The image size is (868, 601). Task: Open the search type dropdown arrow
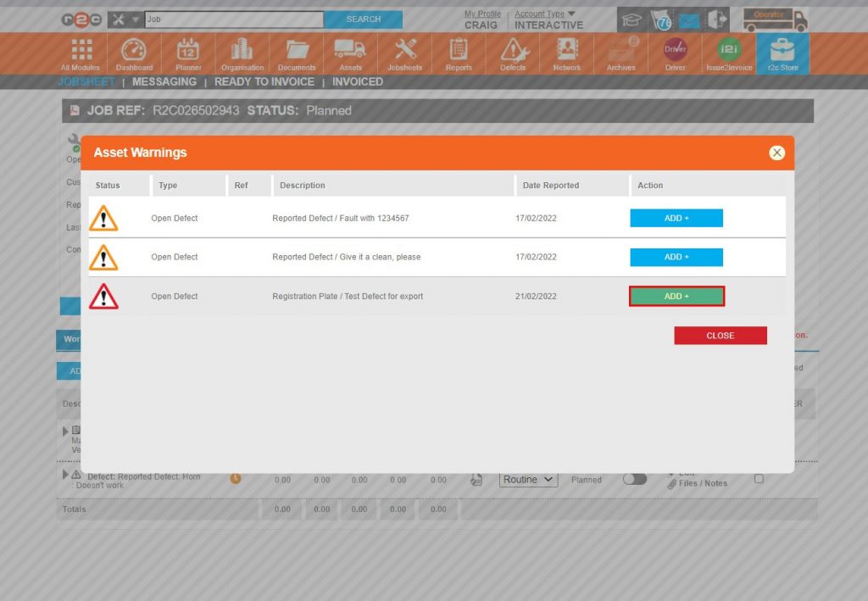135,19
